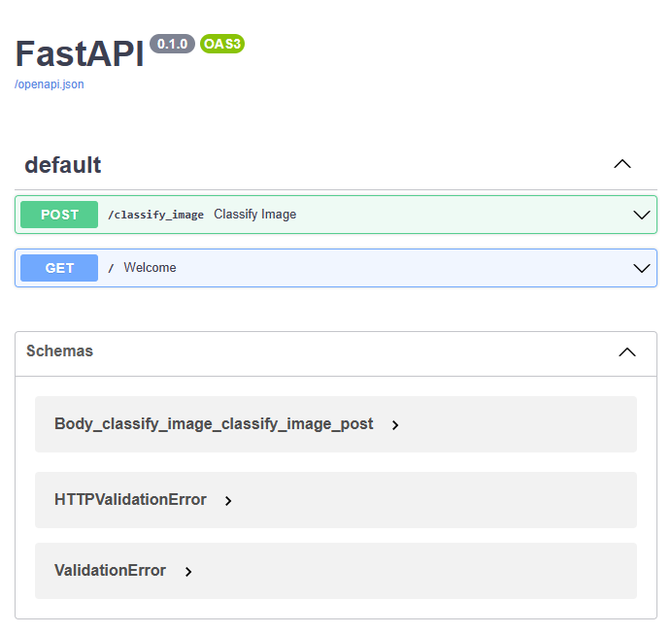This screenshot has height=634, width=672.
Task: Click the GET root slash path
Action: point(111,268)
